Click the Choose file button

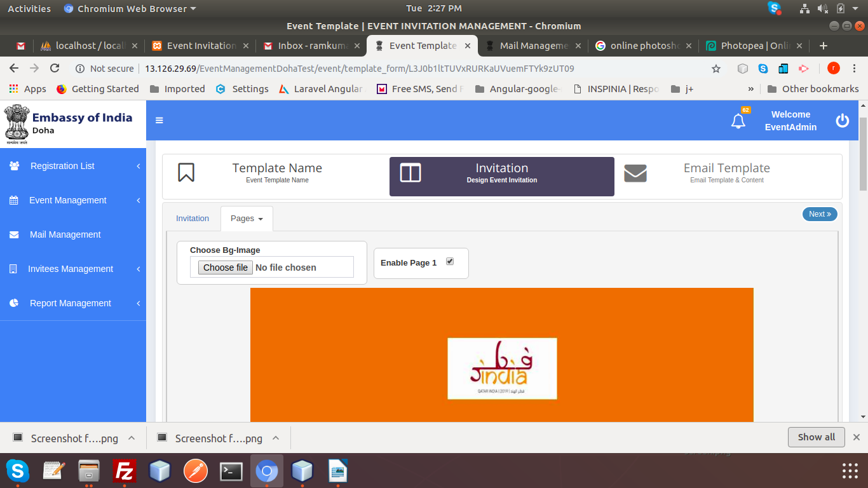(x=225, y=268)
